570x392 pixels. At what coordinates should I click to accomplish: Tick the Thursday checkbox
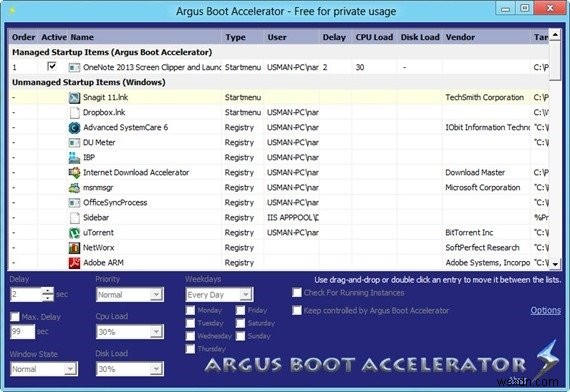pos(190,349)
